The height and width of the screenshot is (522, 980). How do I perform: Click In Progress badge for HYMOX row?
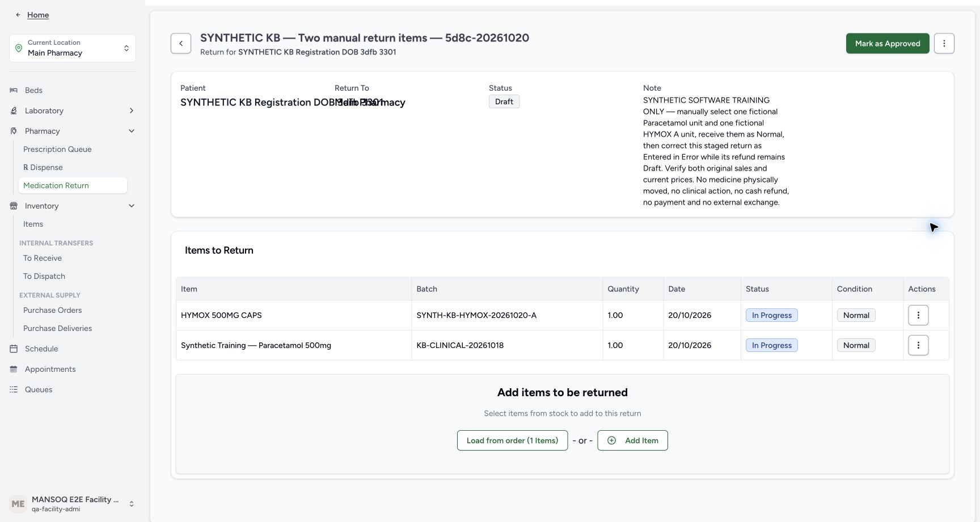click(x=772, y=315)
